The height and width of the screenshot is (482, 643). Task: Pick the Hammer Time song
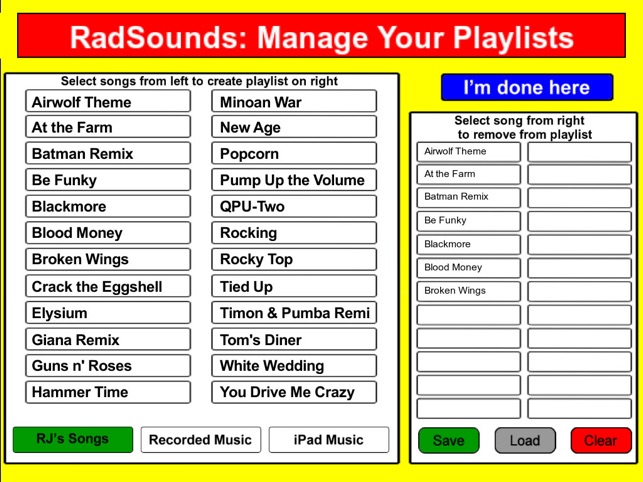(108, 392)
